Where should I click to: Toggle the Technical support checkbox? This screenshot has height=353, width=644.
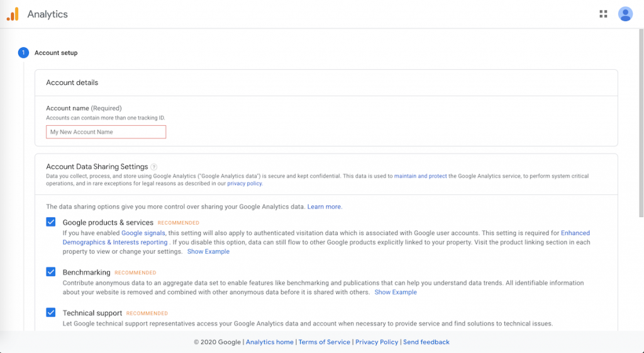point(51,313)
